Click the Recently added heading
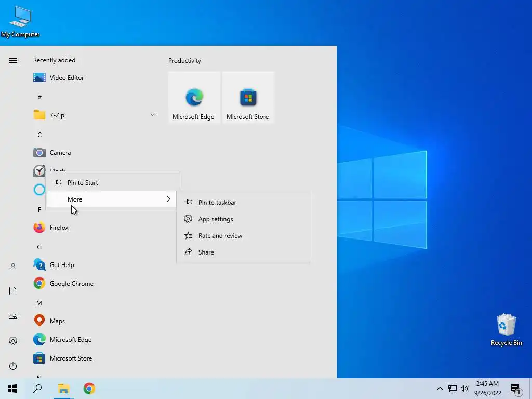Screen dimensions: 532x399 point(54,60)
